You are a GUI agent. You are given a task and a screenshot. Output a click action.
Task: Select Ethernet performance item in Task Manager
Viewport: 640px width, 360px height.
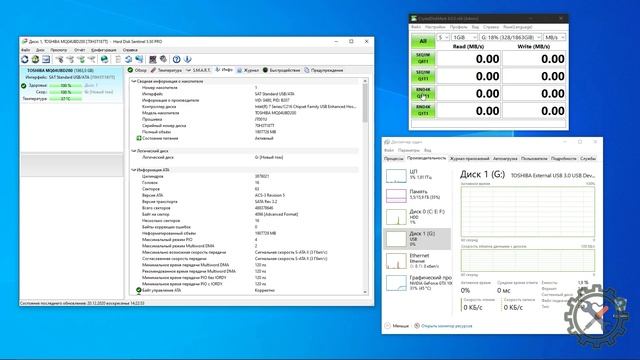418,260
